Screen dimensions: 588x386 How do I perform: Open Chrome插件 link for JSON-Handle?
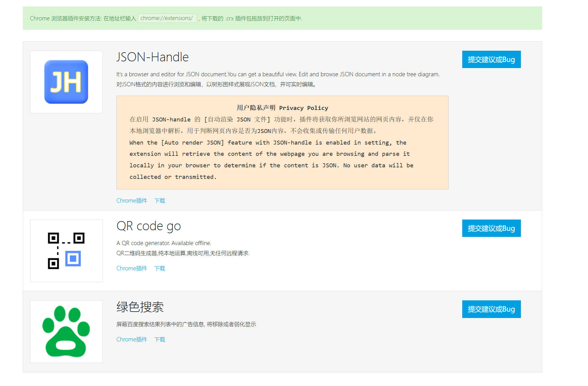[132, 200]
